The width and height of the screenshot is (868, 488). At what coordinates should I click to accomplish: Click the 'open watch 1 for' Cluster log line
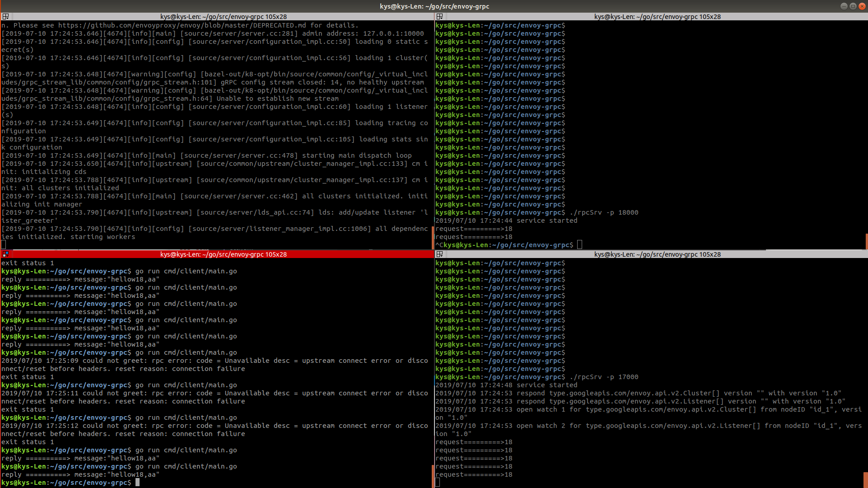click(x=649, y=413)
